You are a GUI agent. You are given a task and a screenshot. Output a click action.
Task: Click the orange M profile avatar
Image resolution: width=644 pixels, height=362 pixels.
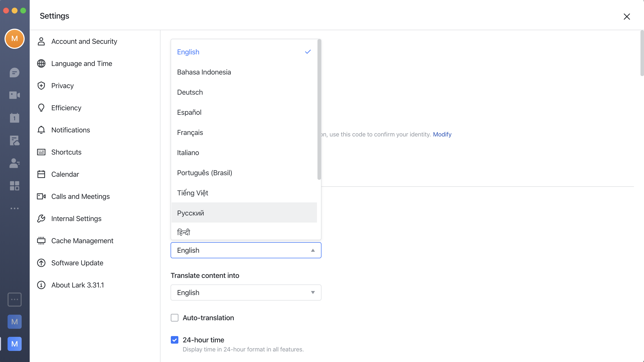[15, 39]
